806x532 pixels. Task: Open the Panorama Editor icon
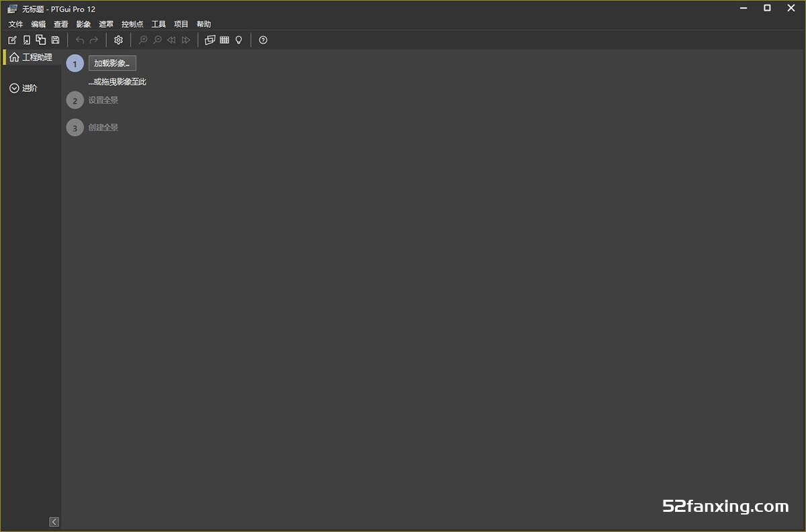210,40
